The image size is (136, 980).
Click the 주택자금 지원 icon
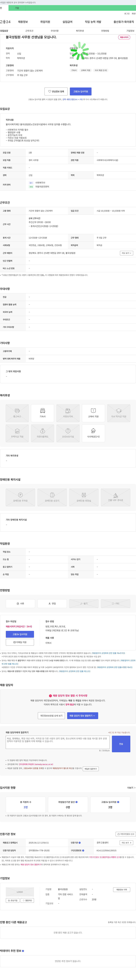pos(17,433)
